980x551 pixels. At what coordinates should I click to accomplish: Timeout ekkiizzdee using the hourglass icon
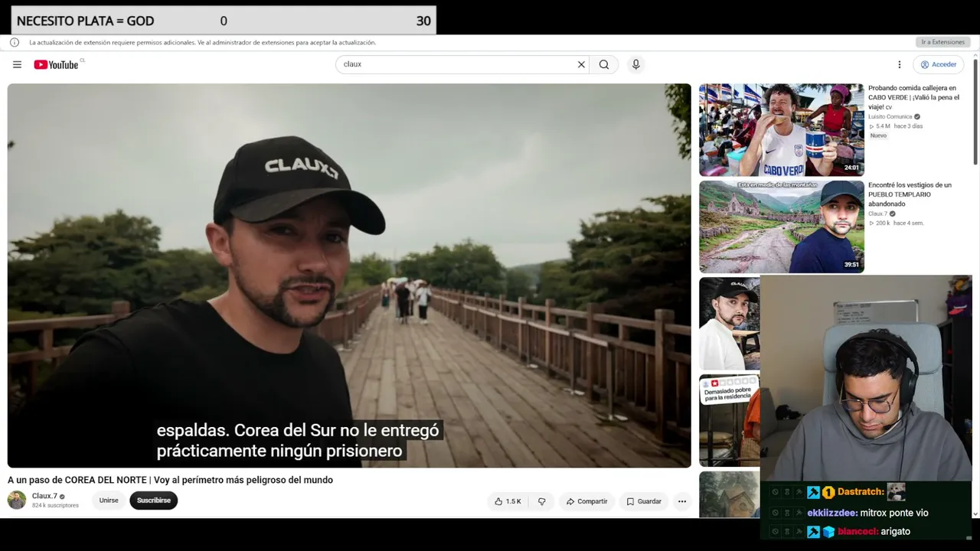787,513
